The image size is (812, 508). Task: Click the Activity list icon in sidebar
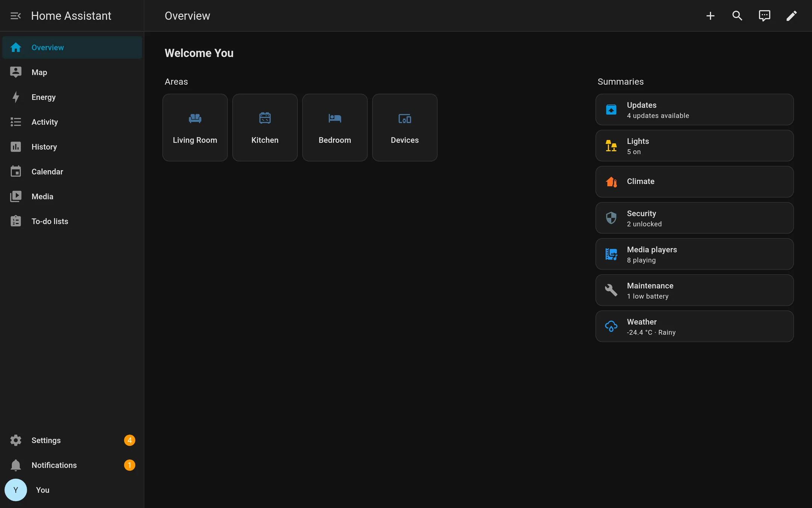tap(15, 122)
